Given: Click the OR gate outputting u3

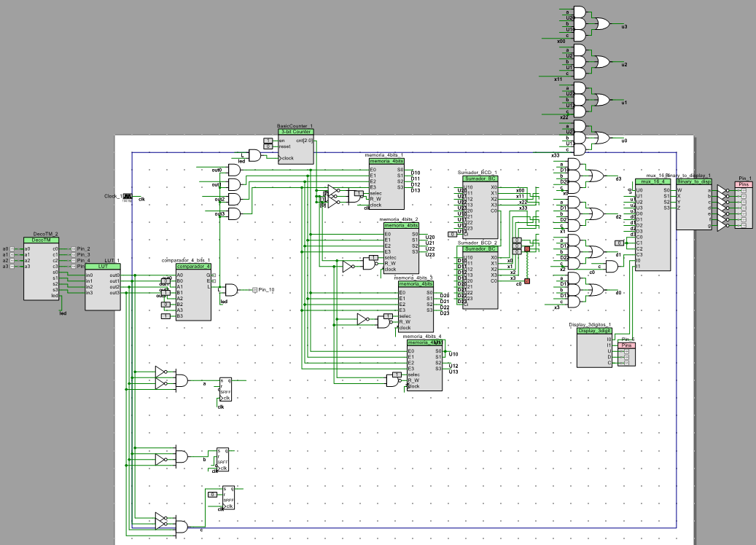Looking at the screenshot, I should click(x=604, y=24).
